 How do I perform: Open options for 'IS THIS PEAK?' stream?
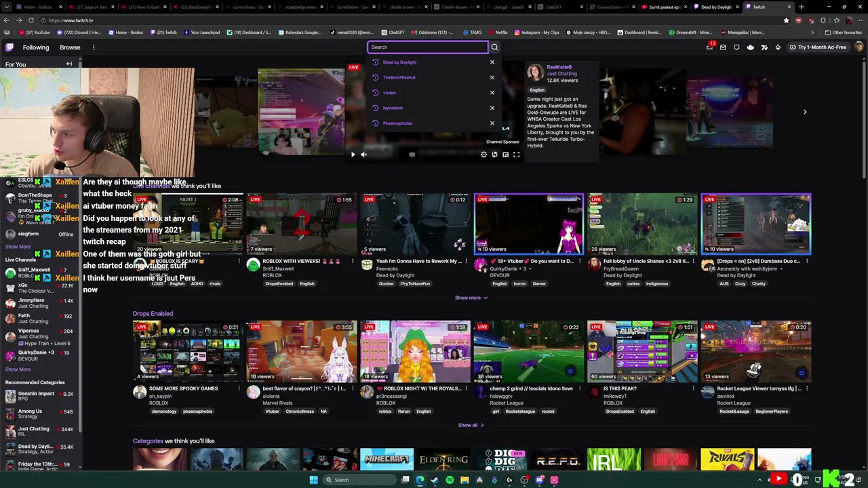click(x=694, y=388)
